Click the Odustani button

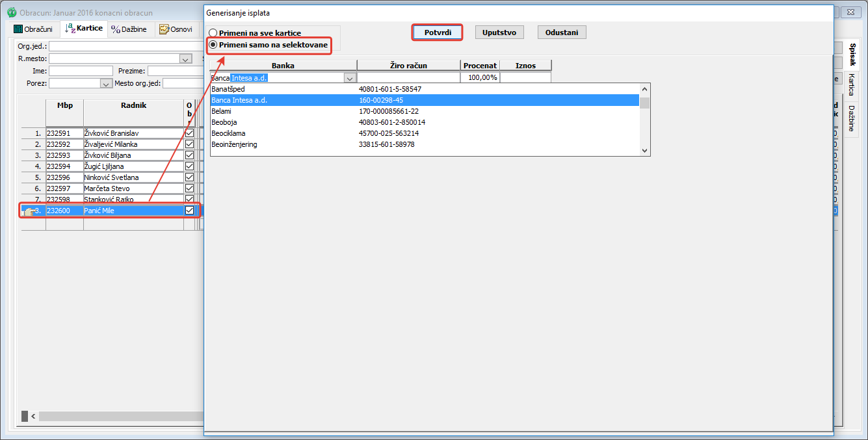[562, 32]
